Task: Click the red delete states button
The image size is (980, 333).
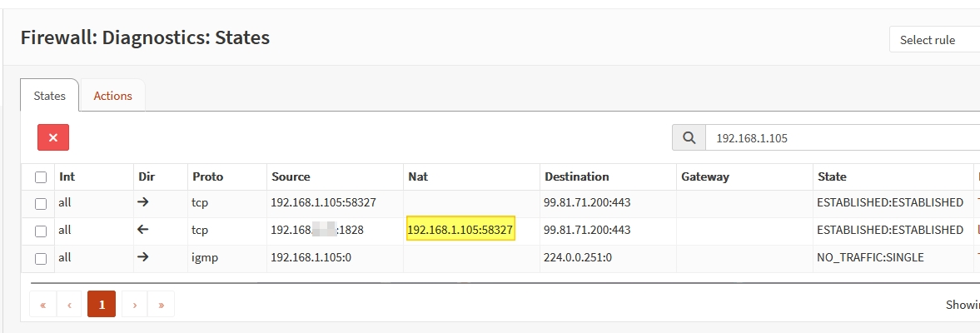Action: (53, 137)
